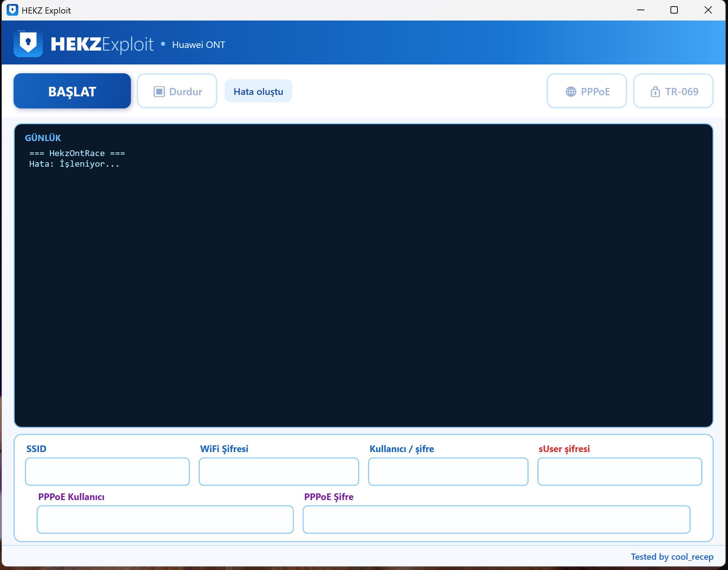Click the 'SSID' field label
This screenshot has width=728, height=570.
36,449
